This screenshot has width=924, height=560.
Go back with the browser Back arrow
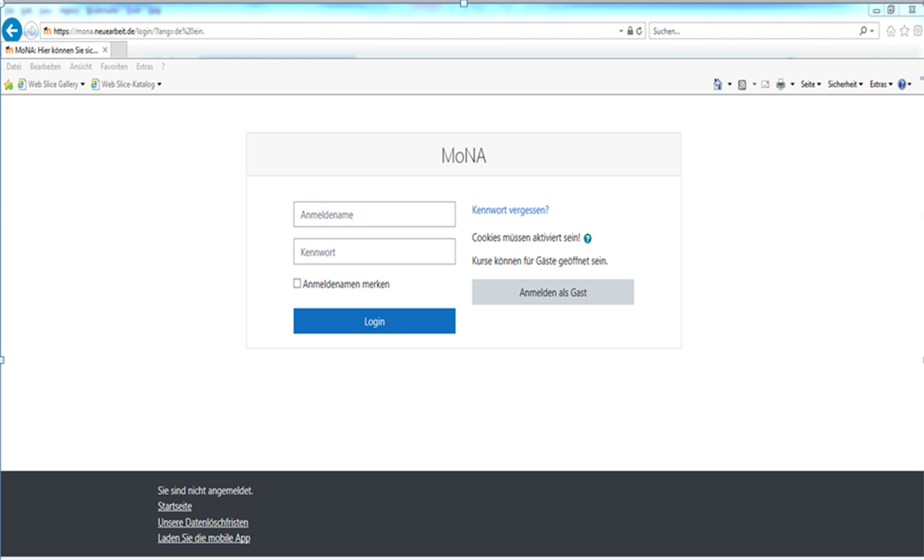[x=12, y=31]
